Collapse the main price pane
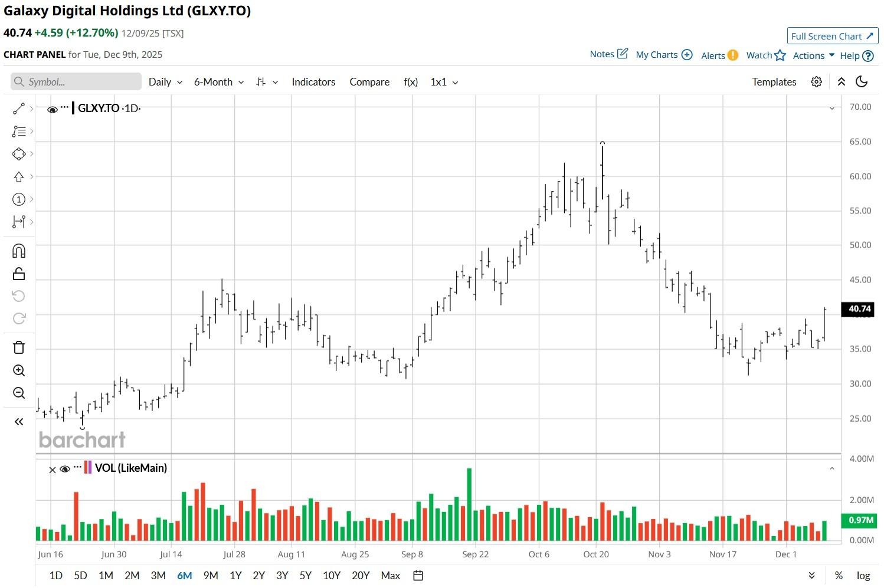This screenshot has height=588, width=884. tap(832, 109)
